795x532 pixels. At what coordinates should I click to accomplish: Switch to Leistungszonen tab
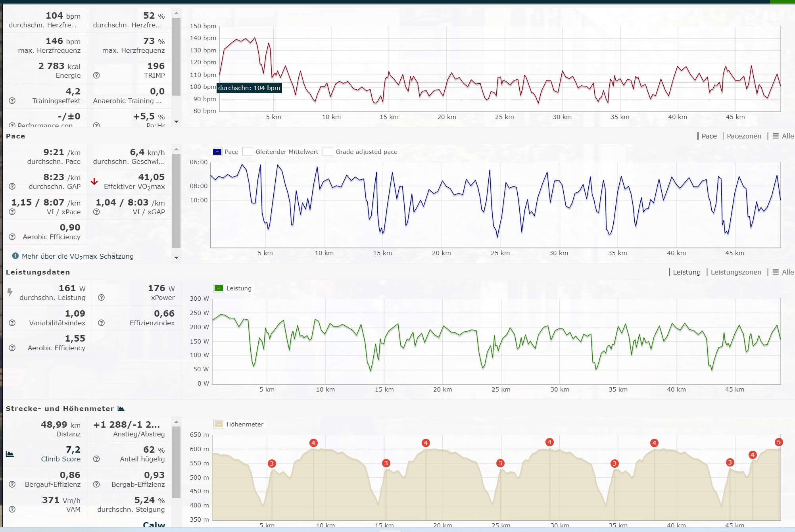(x=736, y=272)
